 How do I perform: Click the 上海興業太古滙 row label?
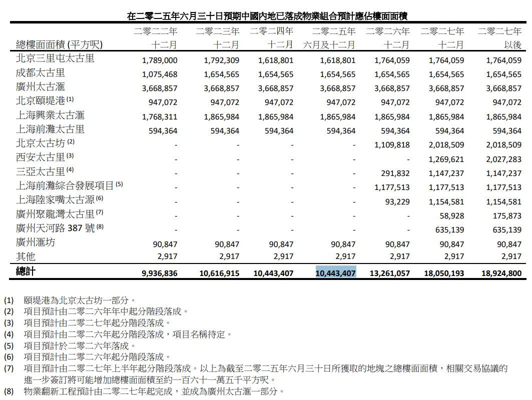click(x=50, y=115)
